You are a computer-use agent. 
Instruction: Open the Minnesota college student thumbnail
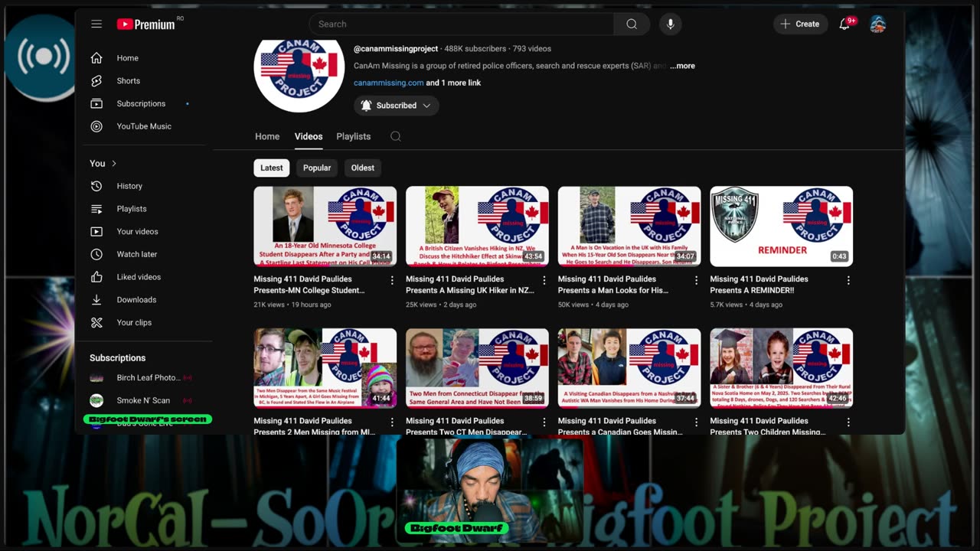coord(325,227)
